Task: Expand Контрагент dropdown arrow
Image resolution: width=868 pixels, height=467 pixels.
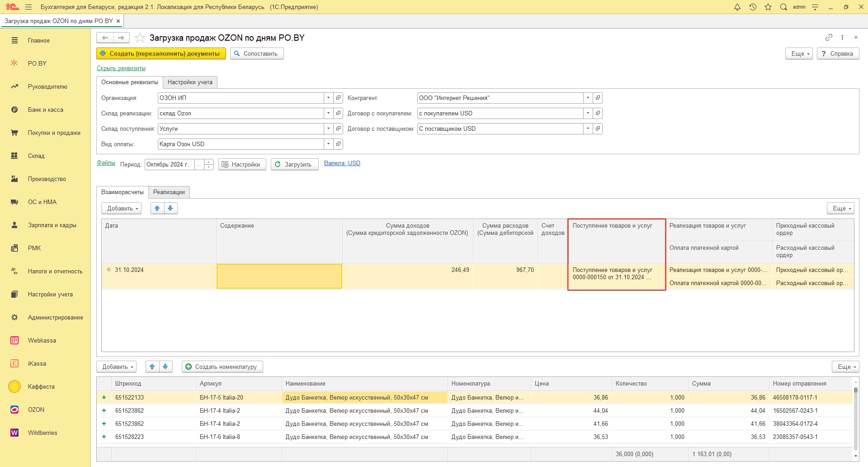Action: (x=588, y=98)
